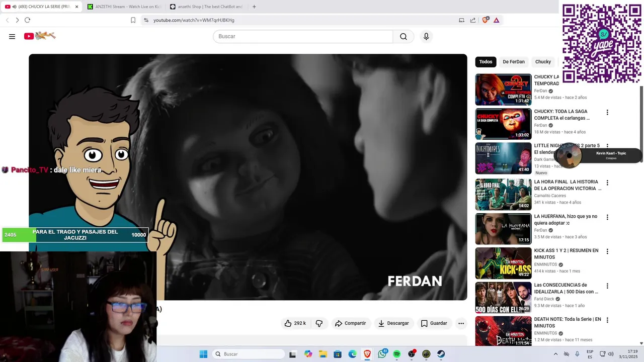Open title link DEATH NOTE: Toda la Serie
This screenshot has width=644, height=362.
click(x=568, y=322)
